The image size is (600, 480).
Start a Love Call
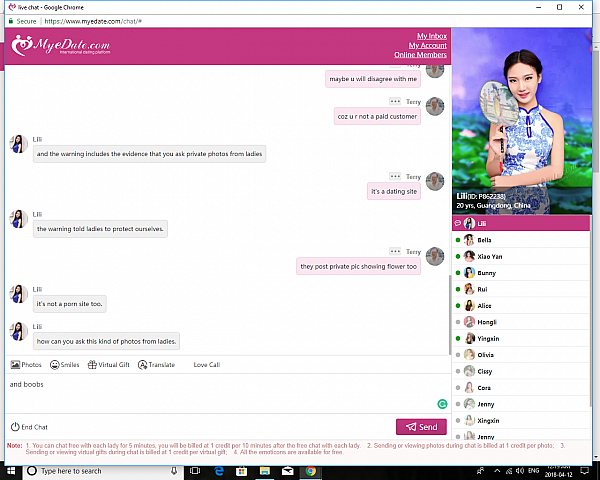point(206,365)
